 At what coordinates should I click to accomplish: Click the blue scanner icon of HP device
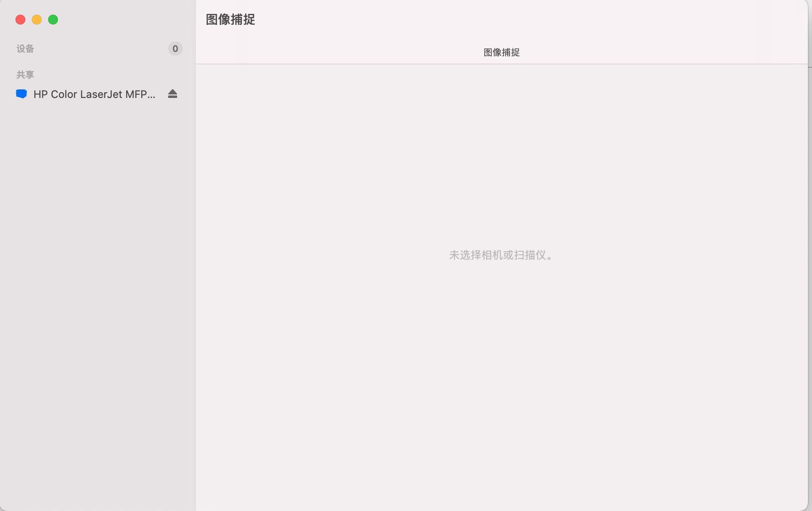(22, 94)
